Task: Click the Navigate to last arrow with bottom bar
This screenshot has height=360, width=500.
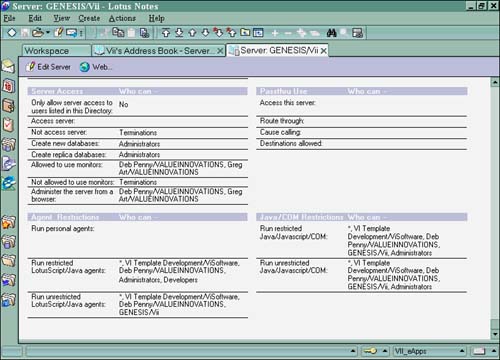Action: click(179, 32)
